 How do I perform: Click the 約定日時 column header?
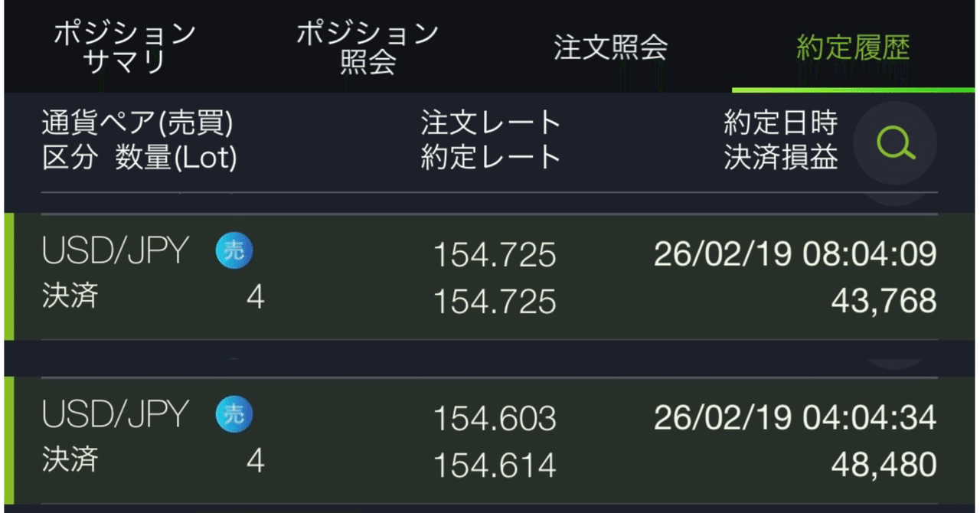(781, 123)
